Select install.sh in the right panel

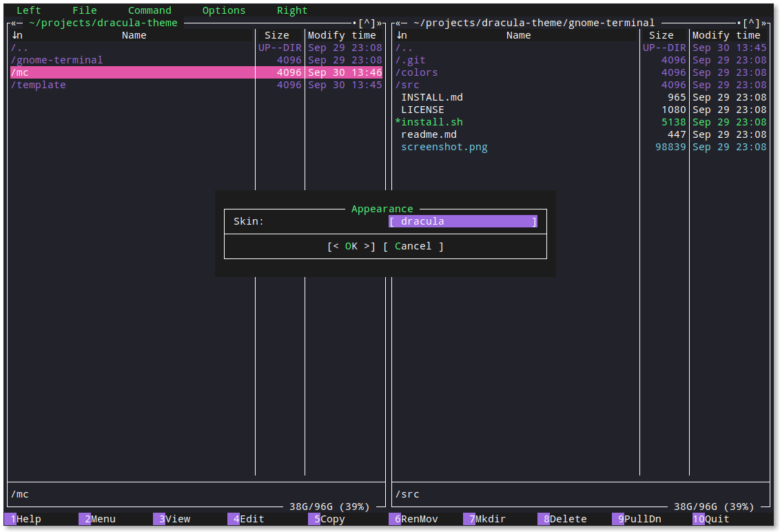coord(429,121)
